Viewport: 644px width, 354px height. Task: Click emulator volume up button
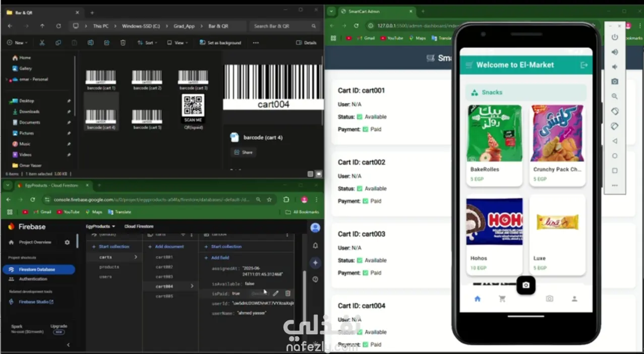[x=615, y=52]
